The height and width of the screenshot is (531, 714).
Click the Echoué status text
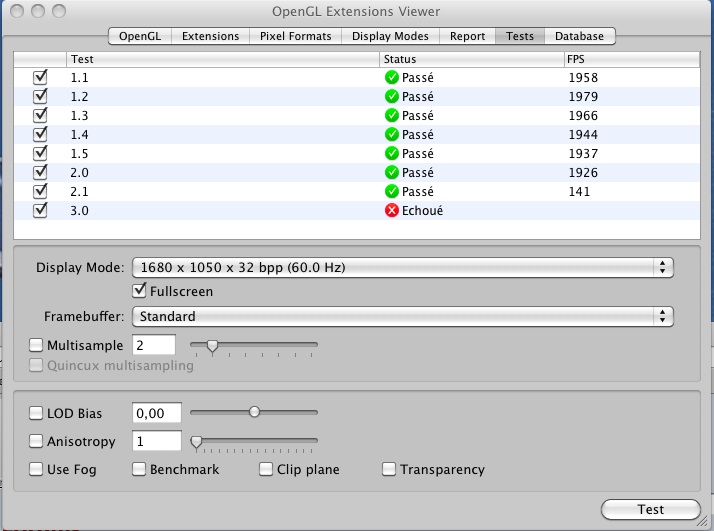(422, 210)
